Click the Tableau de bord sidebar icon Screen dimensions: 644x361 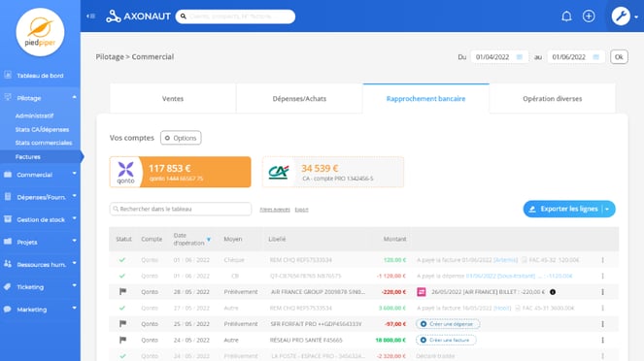pos(8,75)
